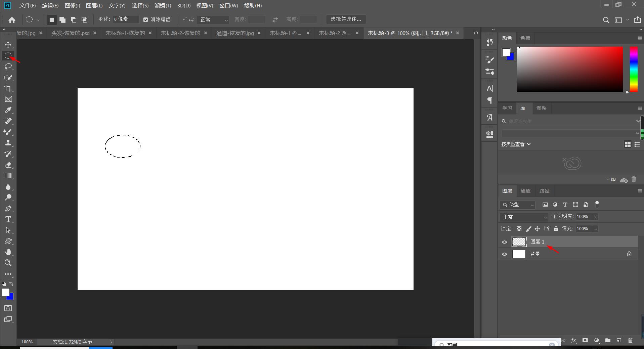Select the Zoom tool
644x349 pixels.
(x=8, y=263)
